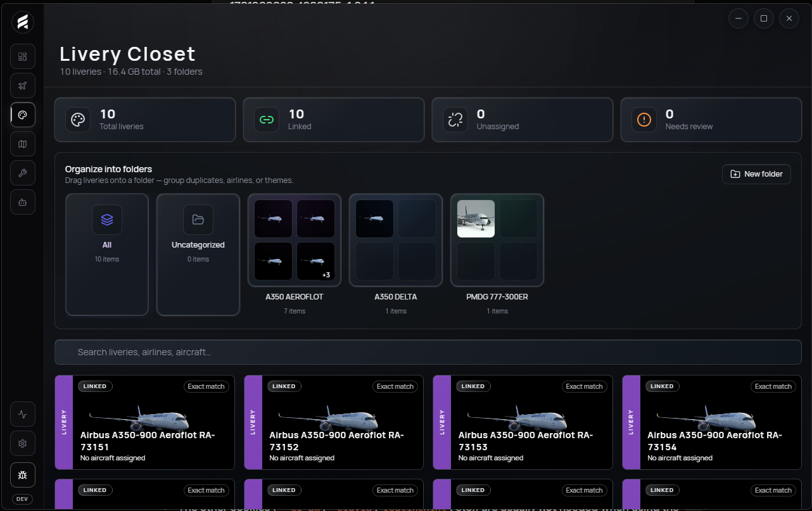
Task: Click the Livery Closet heading
Action: (x=127, y=54)
